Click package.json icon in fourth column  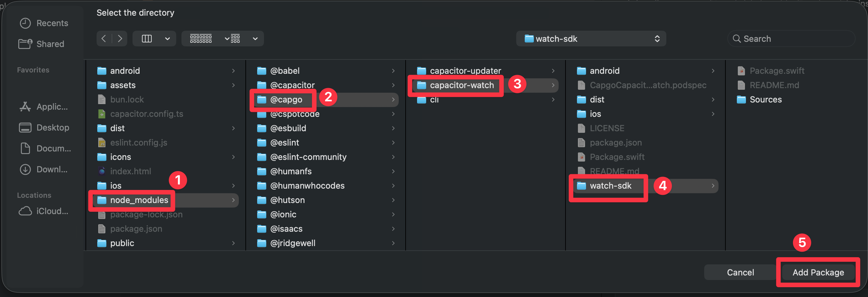click(x=581, y=143)
